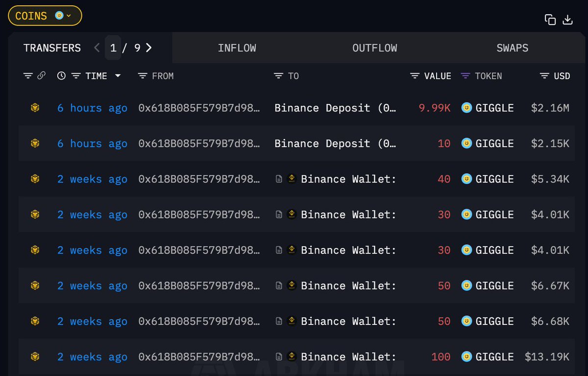Viewport: 588px width, 376px height.
Task: Click the BNB chain icon in the $6.67K row
Action: [35, 286]
